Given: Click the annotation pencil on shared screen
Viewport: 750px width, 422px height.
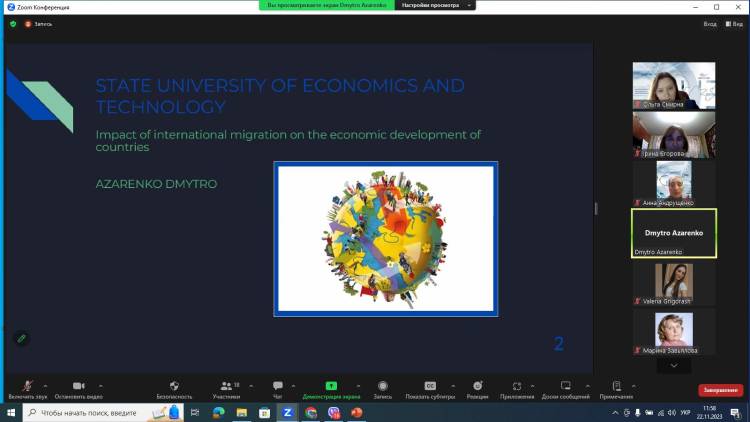Looking at the screenshot, I should [21, 339].
